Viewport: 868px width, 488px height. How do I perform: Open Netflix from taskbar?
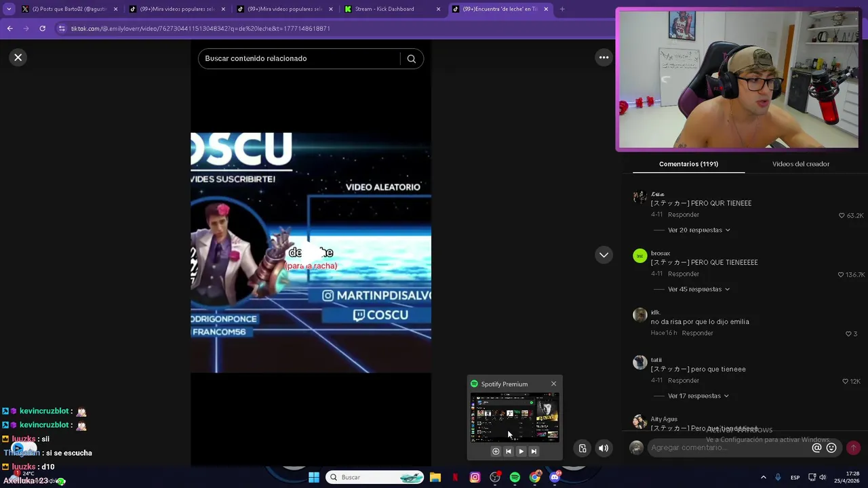(455, 477)
